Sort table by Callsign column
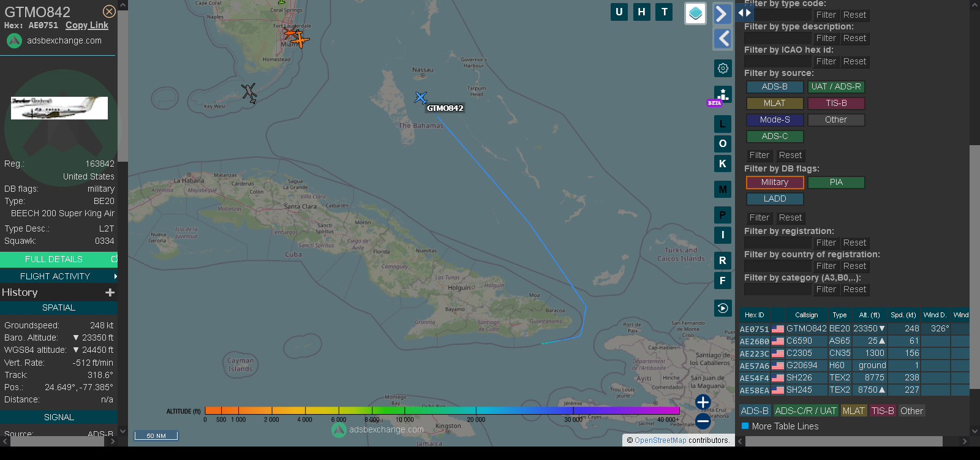This screenshot has height=460, width=980. [807, 315]
